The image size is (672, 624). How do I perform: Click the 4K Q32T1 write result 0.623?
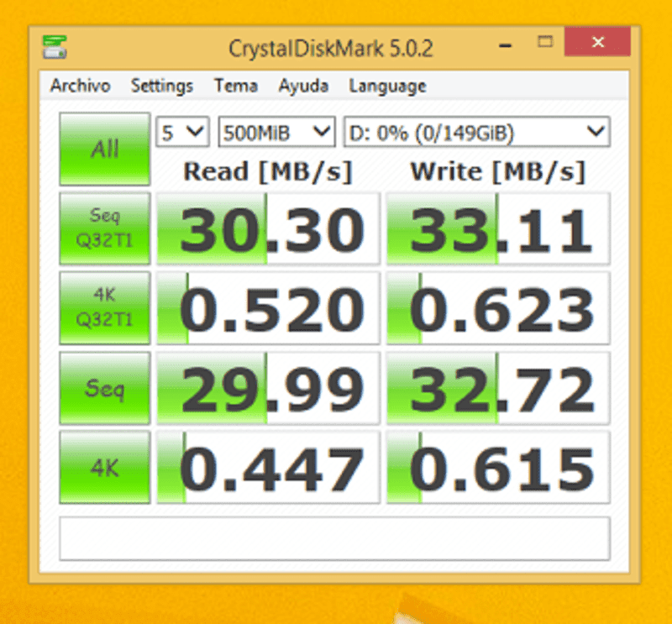(x=498, y=308)
